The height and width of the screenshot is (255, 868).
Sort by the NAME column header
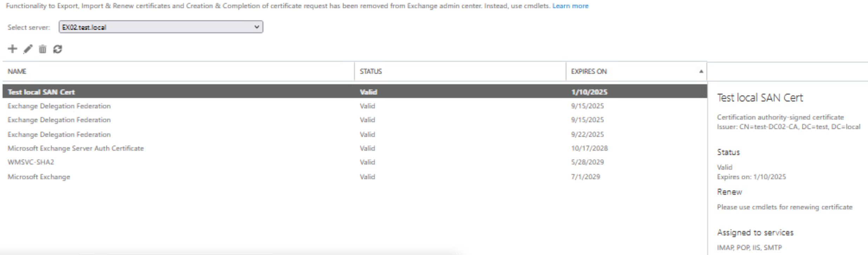[x=17, y=71]
